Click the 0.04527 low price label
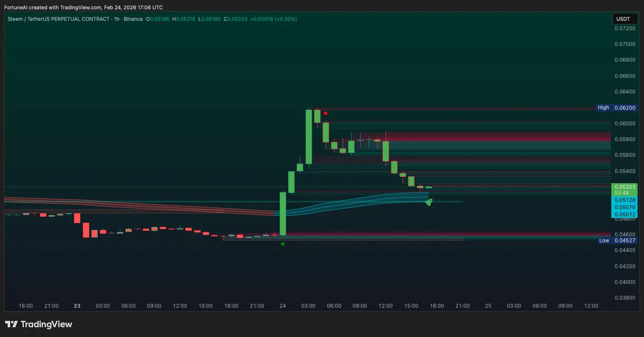644x337 pixels. (625, 241)
